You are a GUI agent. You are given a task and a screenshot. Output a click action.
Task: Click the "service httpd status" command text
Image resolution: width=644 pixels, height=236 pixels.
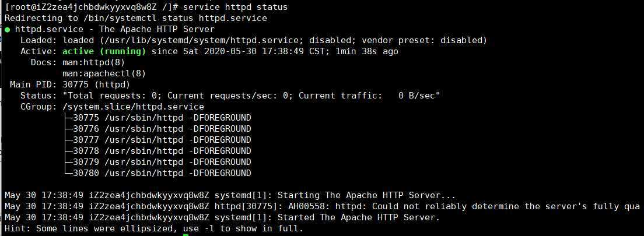[235, 7]
